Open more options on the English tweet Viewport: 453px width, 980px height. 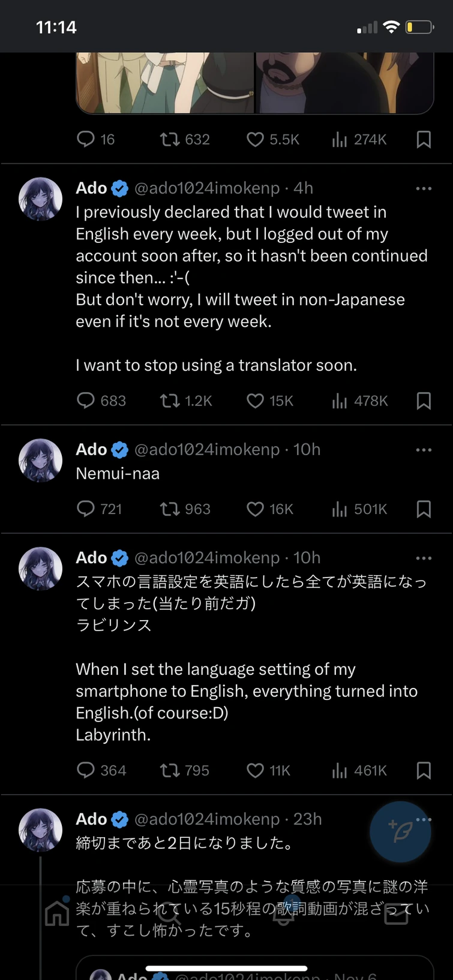pos(424,188)
